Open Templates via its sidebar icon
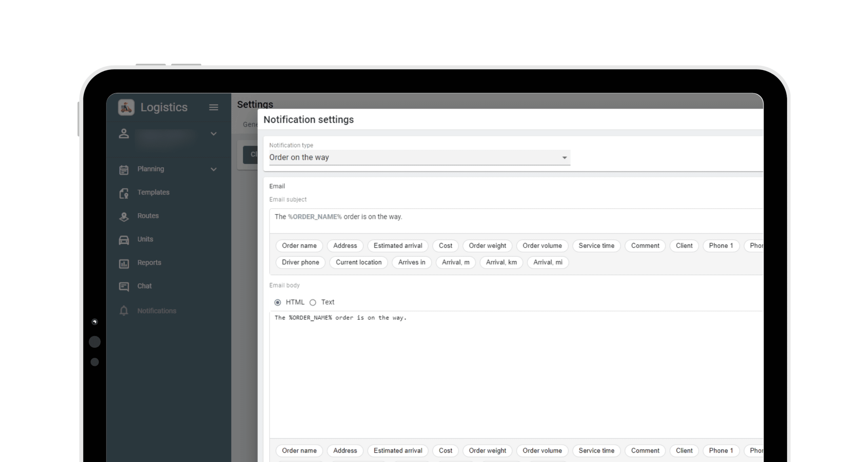868x462 pixels. point(124,193)
